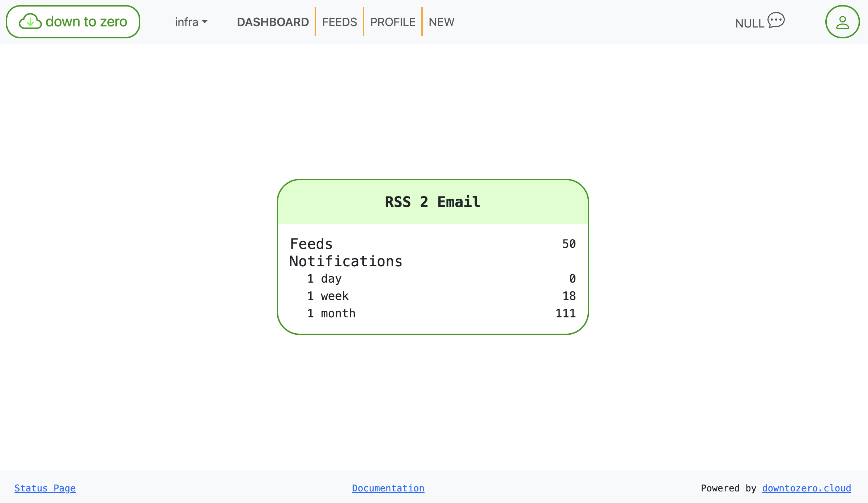Image resolution: width=868 pixels, height=503 pixels.
Task: Click the Notifications heading in card
Action: [345, 261]
